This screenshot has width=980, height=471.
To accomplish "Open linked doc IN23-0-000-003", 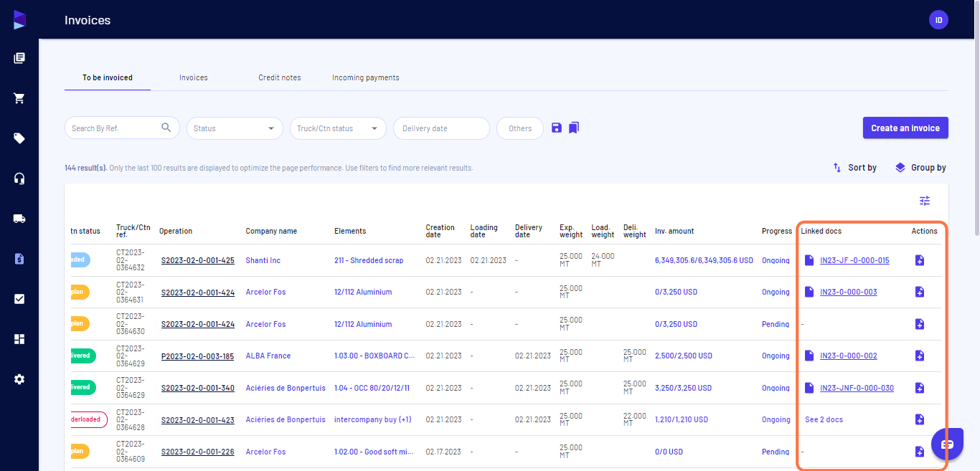I will [x=848, y=292].
